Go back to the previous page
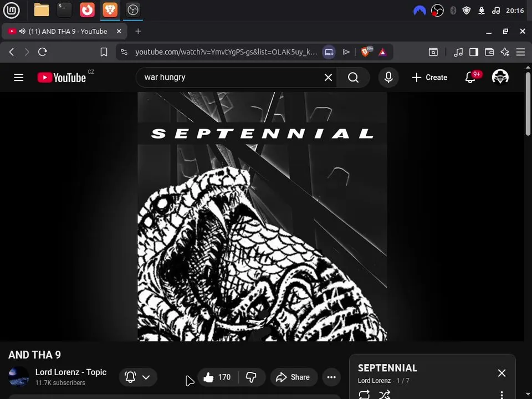This screenshot has height=399, width=532. coord(12,52)
